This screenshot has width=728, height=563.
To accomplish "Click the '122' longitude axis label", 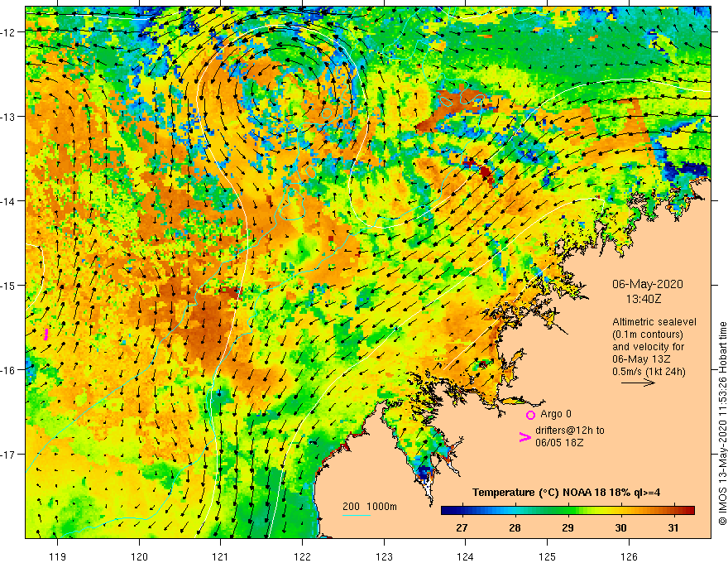I will tap(302, 556).
